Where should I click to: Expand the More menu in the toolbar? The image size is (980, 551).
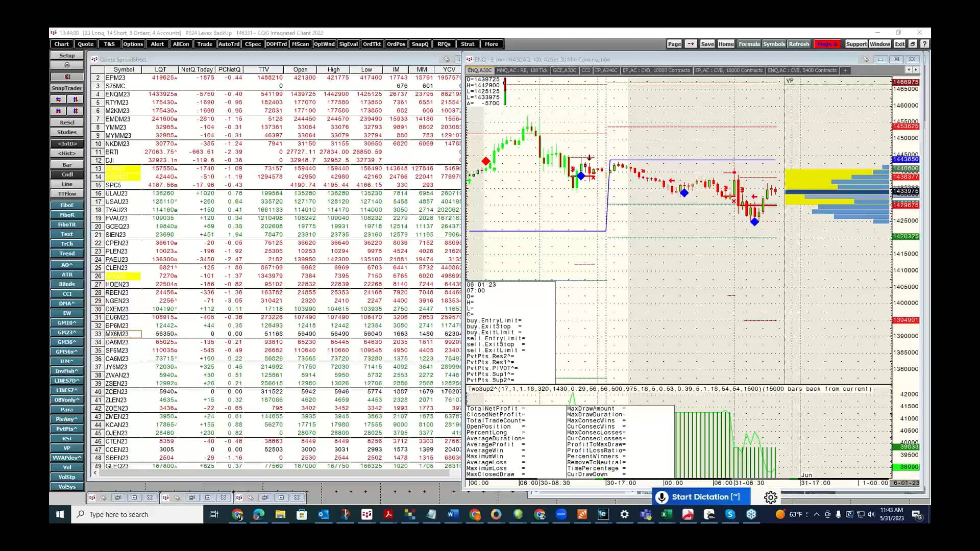tap(492, 44)
